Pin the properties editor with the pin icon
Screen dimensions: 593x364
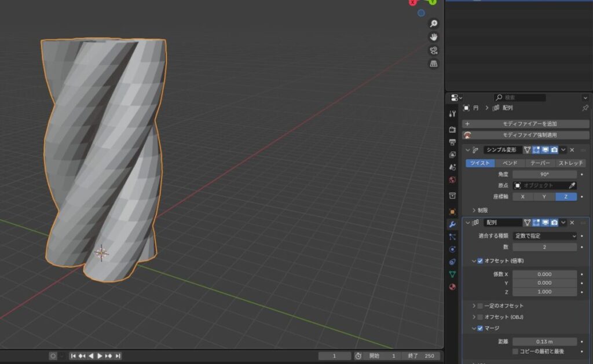pos(584,108)
